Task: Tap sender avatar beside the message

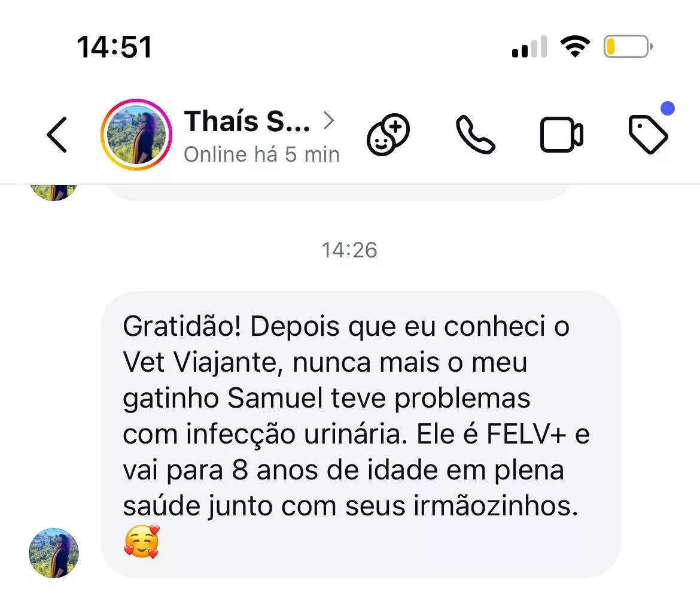Action: 54,553
